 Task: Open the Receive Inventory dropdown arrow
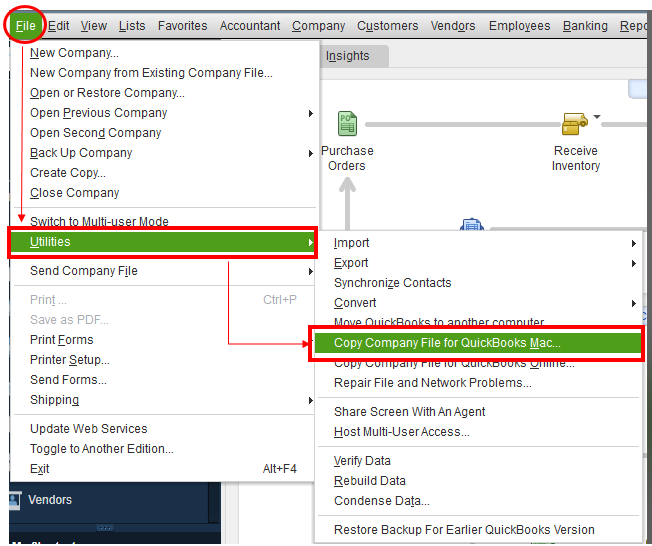point(597,117)
